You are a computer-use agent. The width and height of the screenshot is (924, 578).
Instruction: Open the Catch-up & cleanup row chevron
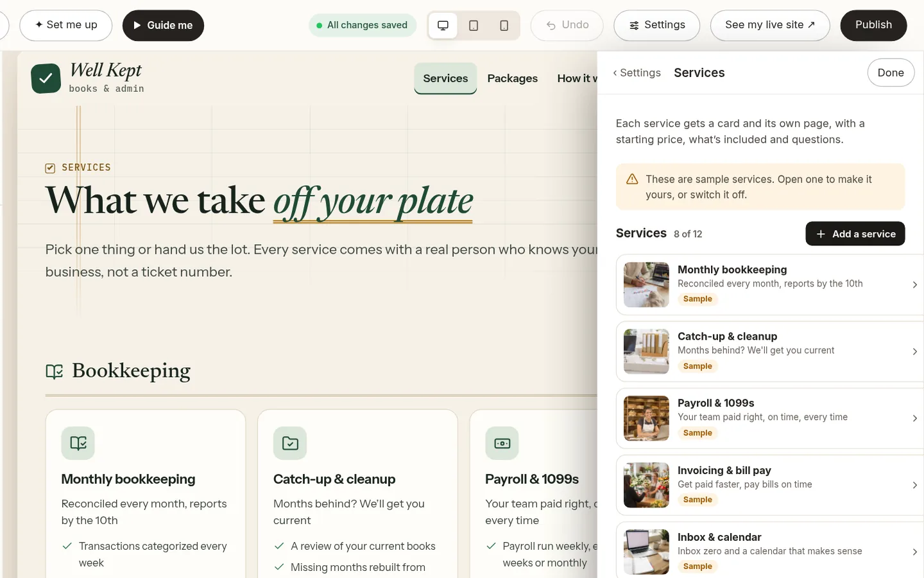pyautogui.click(x=914, y=351)
